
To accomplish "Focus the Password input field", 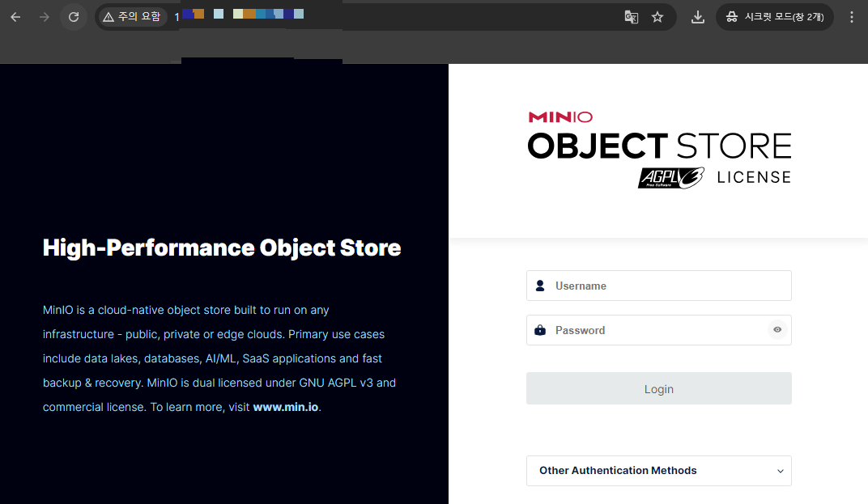I will (659, 330).
